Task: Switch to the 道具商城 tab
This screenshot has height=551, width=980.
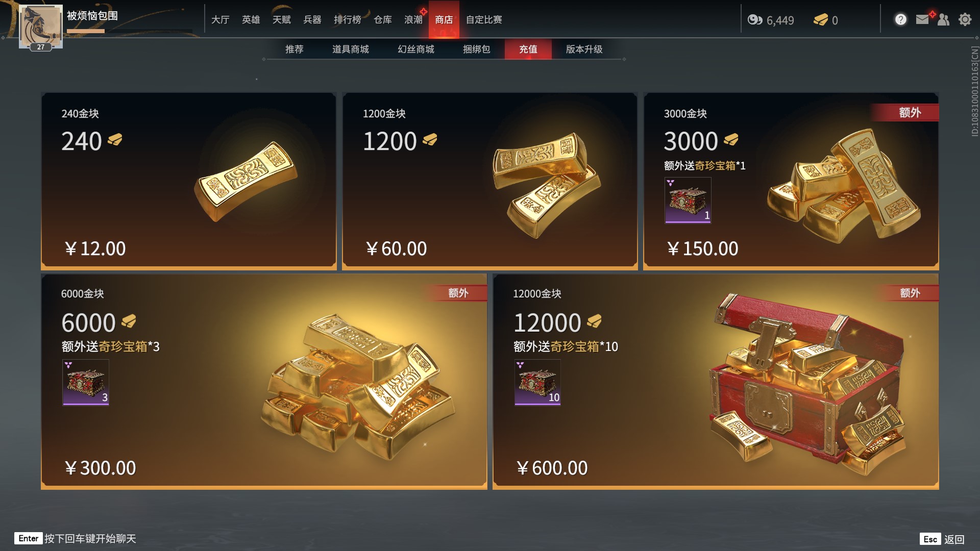Action: pyautogui.click(x=351, y=49)
